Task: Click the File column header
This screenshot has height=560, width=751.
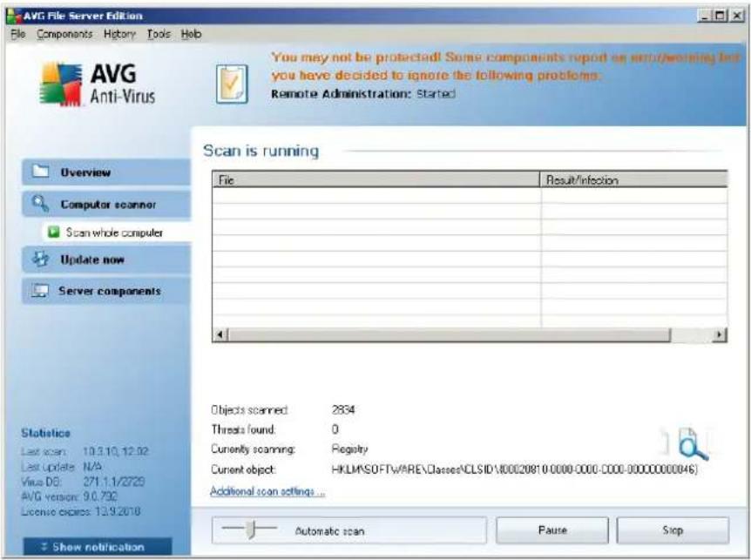Action: (376, 179)
